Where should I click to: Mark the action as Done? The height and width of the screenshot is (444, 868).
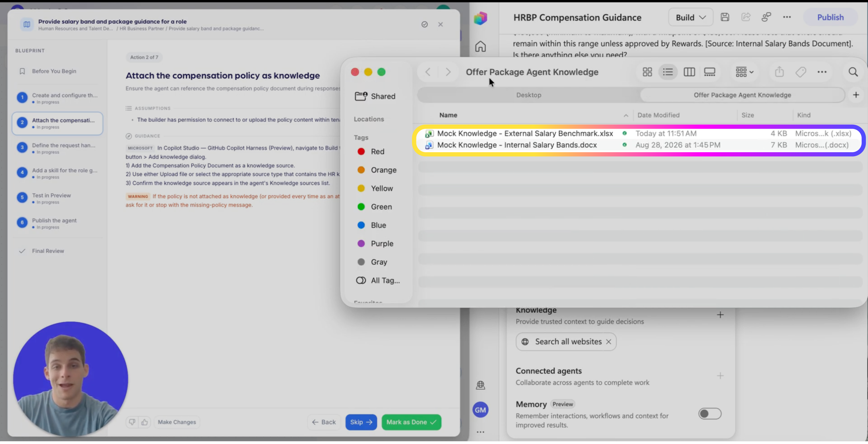[x=411, y=422]
